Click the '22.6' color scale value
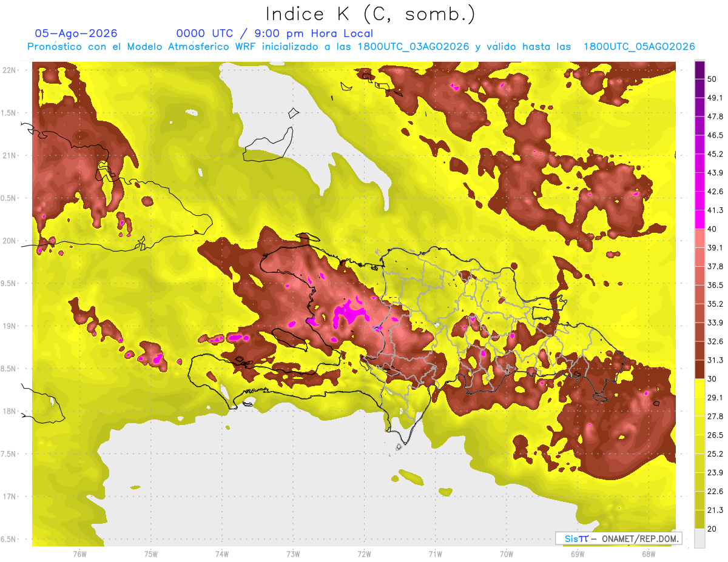Screen dimensions: 728x562 [715, 492]
